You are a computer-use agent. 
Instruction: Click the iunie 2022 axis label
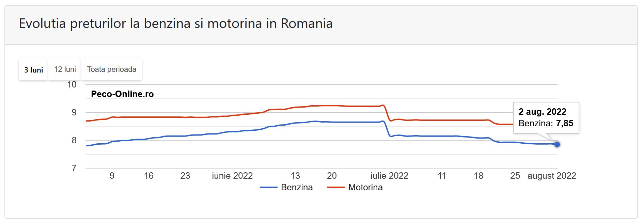[232, 176]
